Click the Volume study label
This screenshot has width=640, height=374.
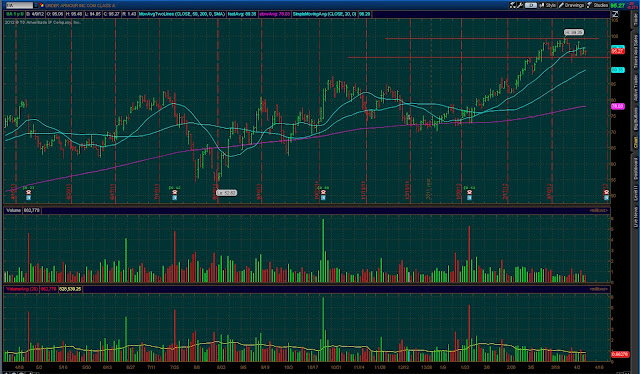pyautogui.click(x=13, y=210)
